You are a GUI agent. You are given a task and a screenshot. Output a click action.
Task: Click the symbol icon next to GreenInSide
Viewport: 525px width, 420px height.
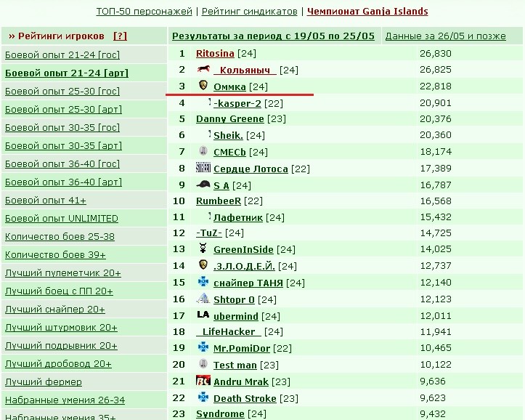coord(203,249)
